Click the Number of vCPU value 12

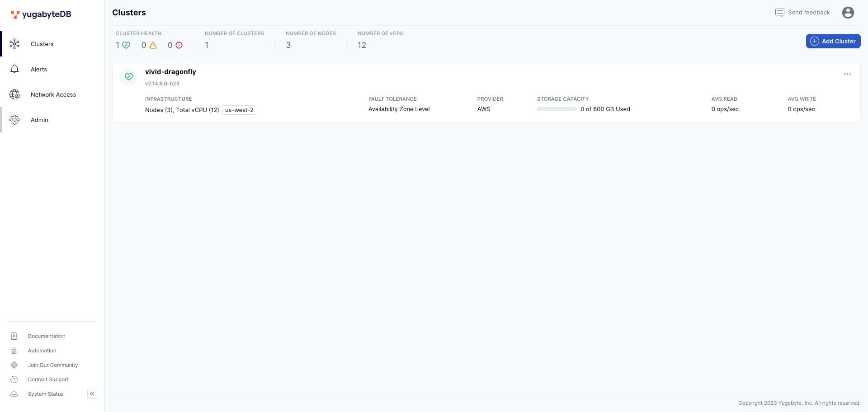click(362, 45)
